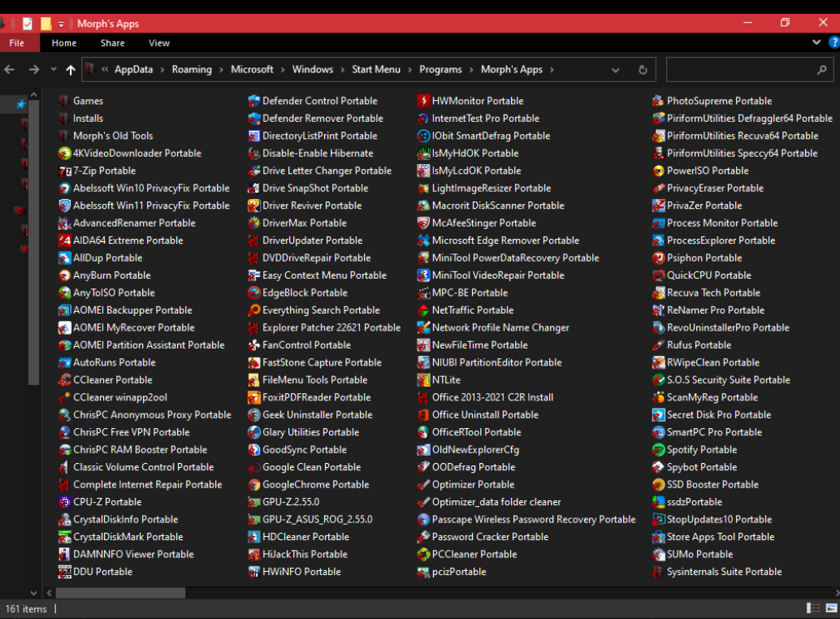Click the Spybot Portable icon

click(x=658, y=467)
